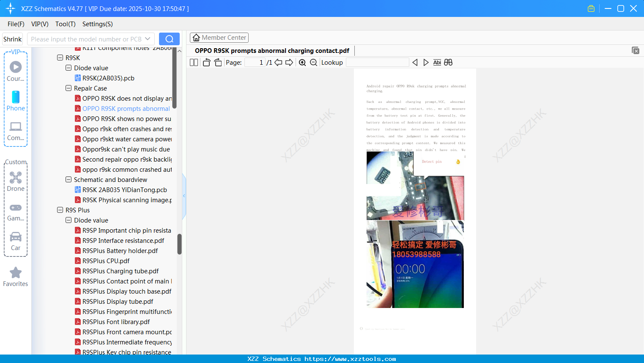Viewport: 644px width, 363px height.
Task: Find next lookup match triangle
Action: (426, 63)
